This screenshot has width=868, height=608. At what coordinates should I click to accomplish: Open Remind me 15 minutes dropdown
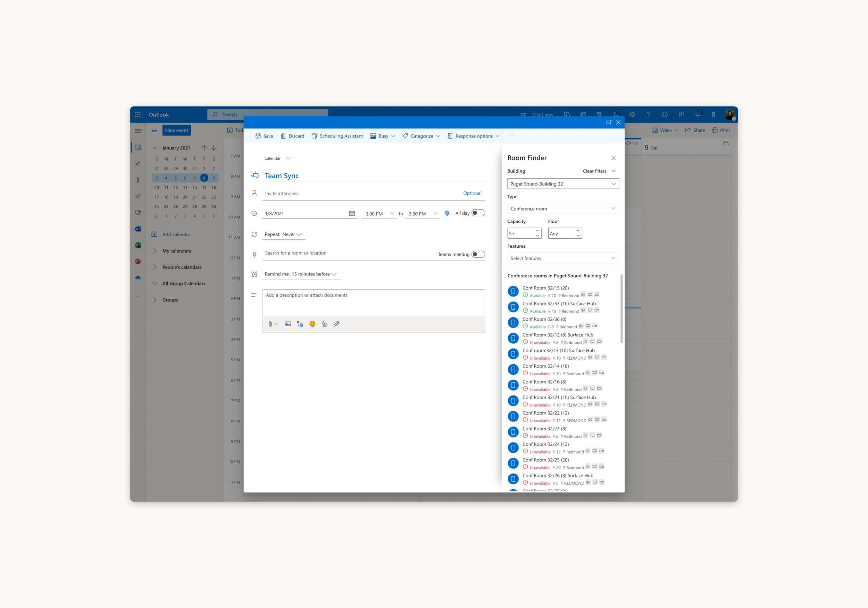[301, 274]
